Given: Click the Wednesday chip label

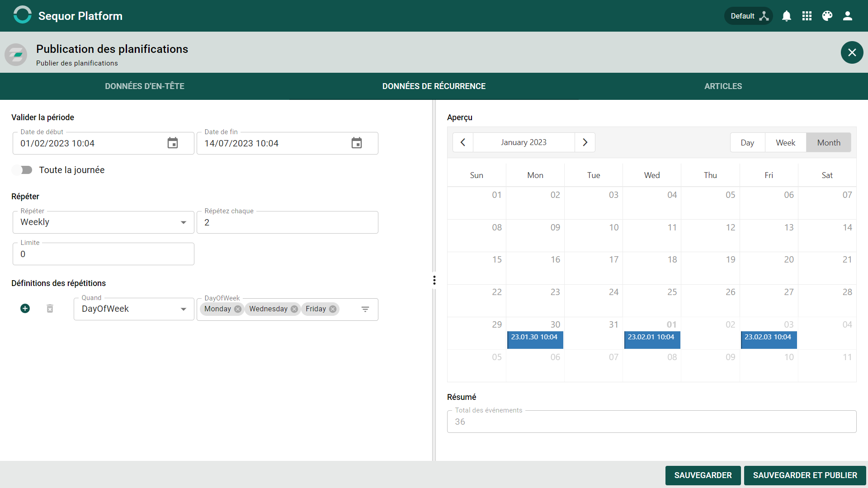Looking at the screenshot, I should point(268,309).
